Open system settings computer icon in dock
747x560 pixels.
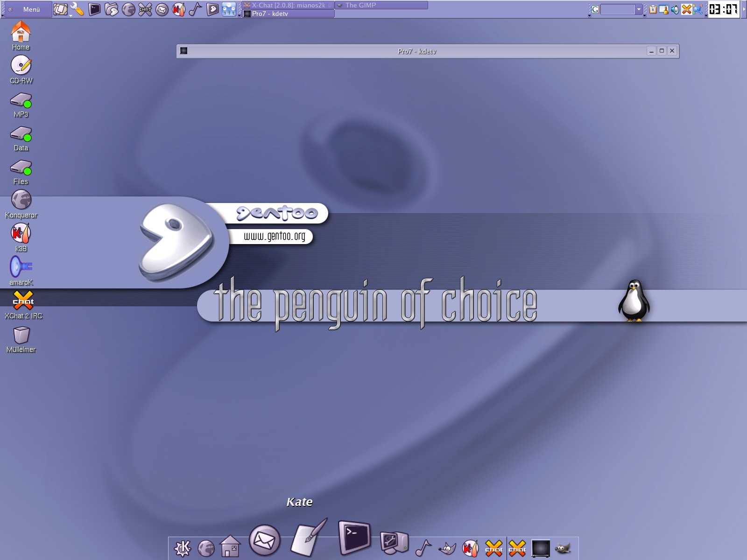click(x=394, y=543)
